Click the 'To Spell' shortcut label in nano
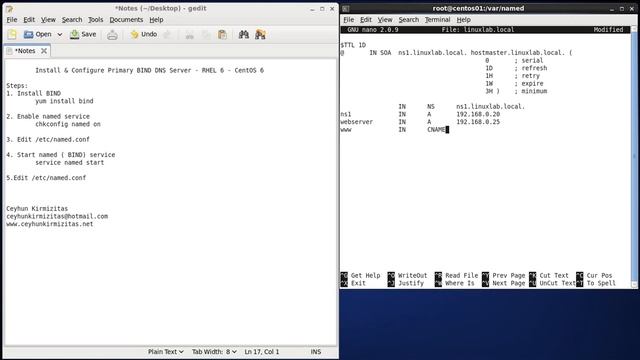The width and height of the screenshot is (640, 360). (x=601, y=283)
